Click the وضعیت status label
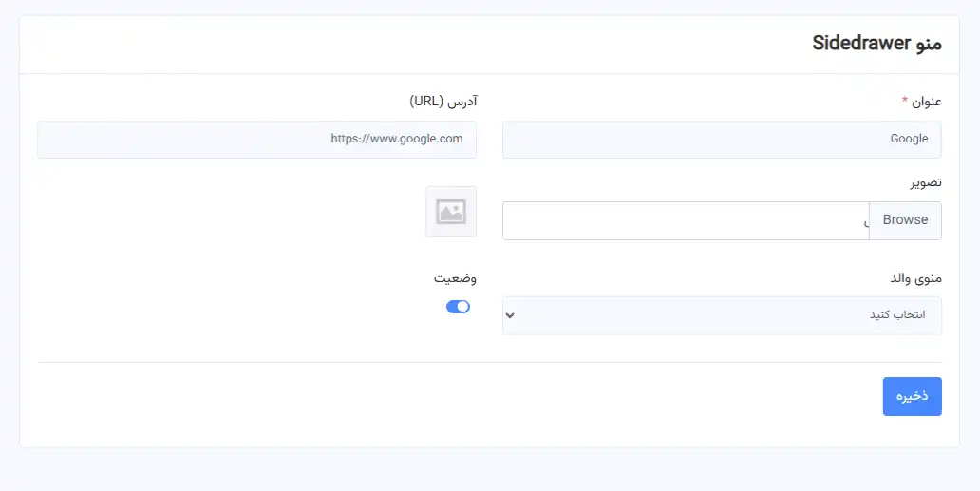Screen dimensions: 980x491 coord(455,278)
